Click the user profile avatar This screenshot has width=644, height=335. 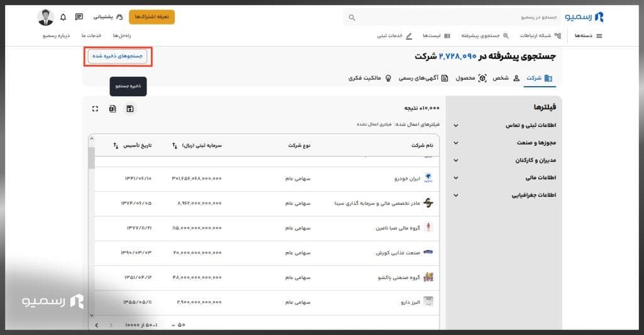(x=45, y=17)
